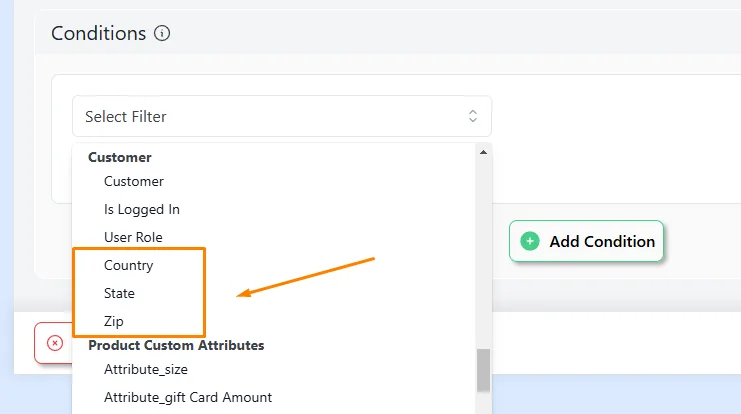The image size is (741, 414).
Task: Click the Conditions info icon
Action: [162, 34]
